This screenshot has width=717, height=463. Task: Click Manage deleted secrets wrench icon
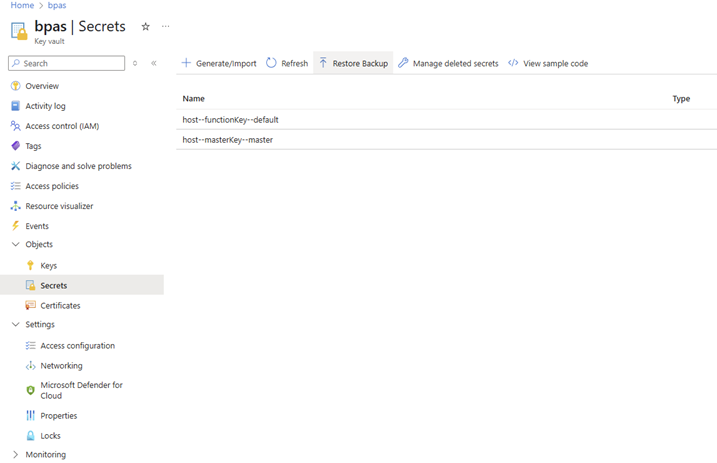(403, 63)
